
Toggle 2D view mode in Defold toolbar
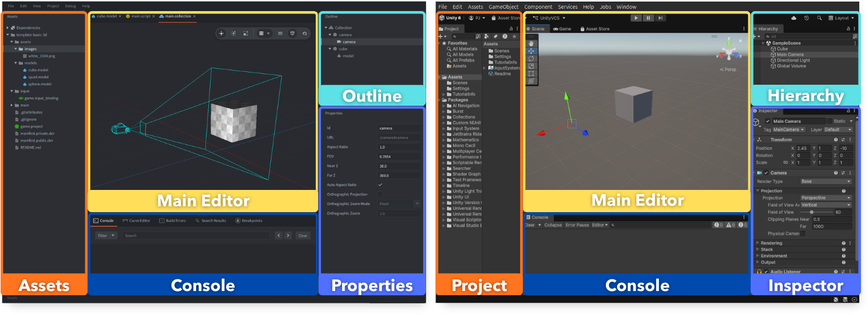point(280,33)
